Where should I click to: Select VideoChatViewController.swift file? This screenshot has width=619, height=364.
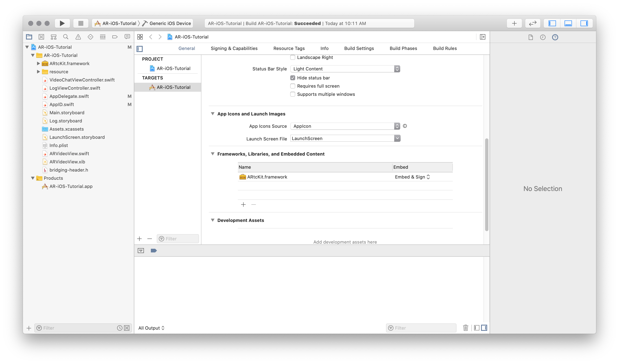[x=82, y=80]
